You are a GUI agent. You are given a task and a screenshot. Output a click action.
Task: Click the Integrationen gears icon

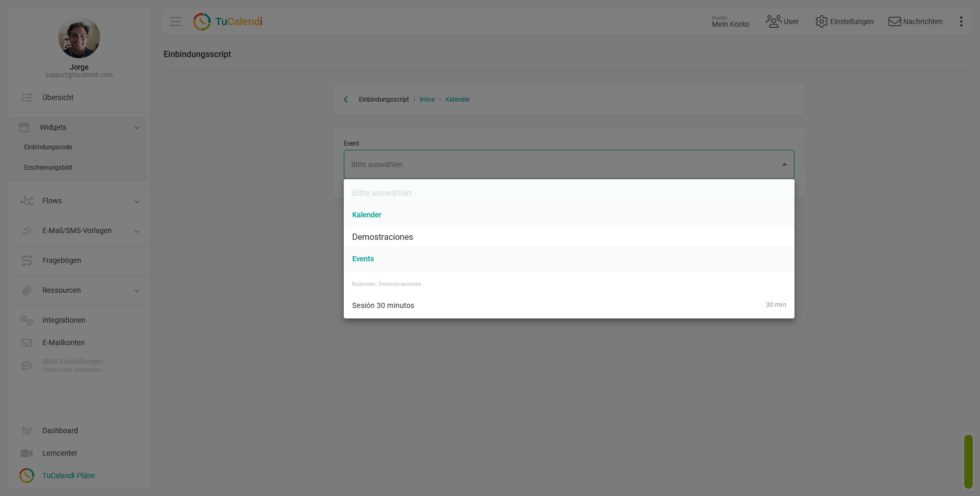[x=27, y=320]
